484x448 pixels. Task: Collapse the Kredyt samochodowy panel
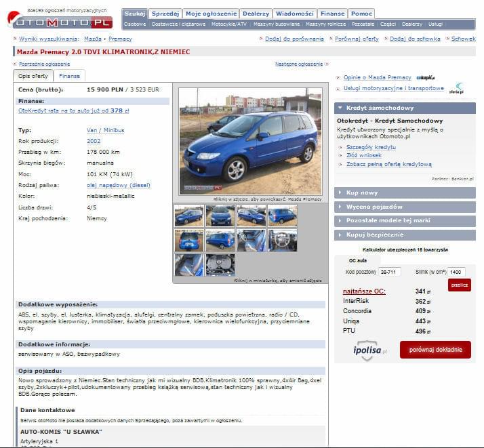[x=405, y=108]
